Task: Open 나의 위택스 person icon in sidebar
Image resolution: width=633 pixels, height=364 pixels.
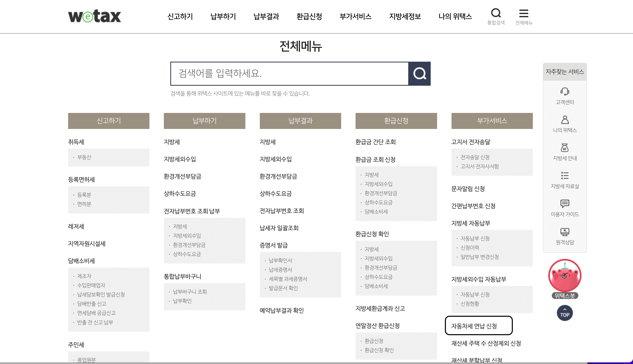Action: coord(564,120)
